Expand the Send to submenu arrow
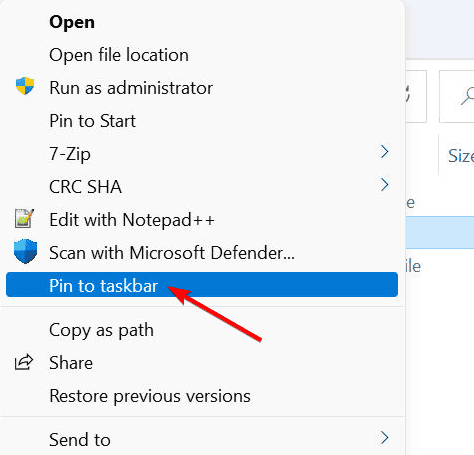 (x=385, y=438)
